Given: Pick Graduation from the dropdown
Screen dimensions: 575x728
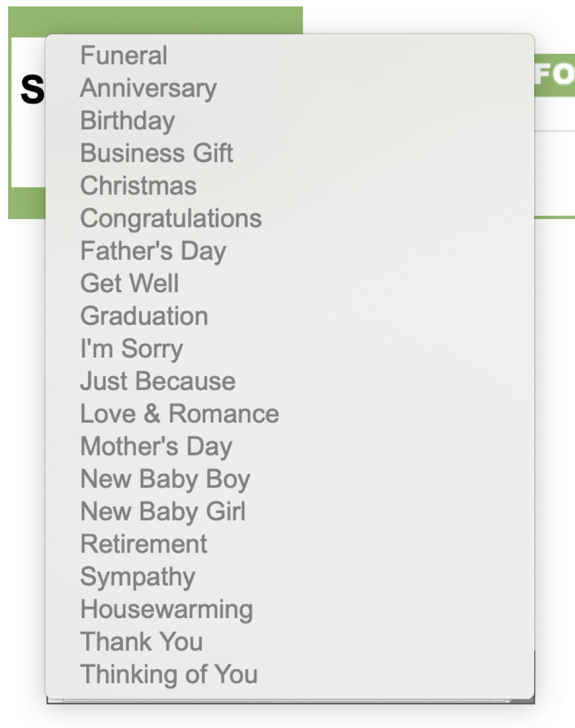Looking at the screenshot, I should [x=144, y=316].
